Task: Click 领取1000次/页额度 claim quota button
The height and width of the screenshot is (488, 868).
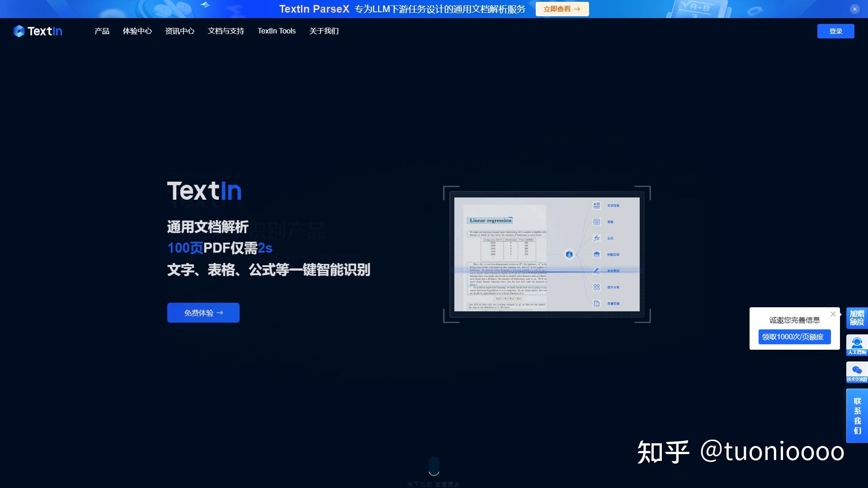Action: click(x=794, y=337)
